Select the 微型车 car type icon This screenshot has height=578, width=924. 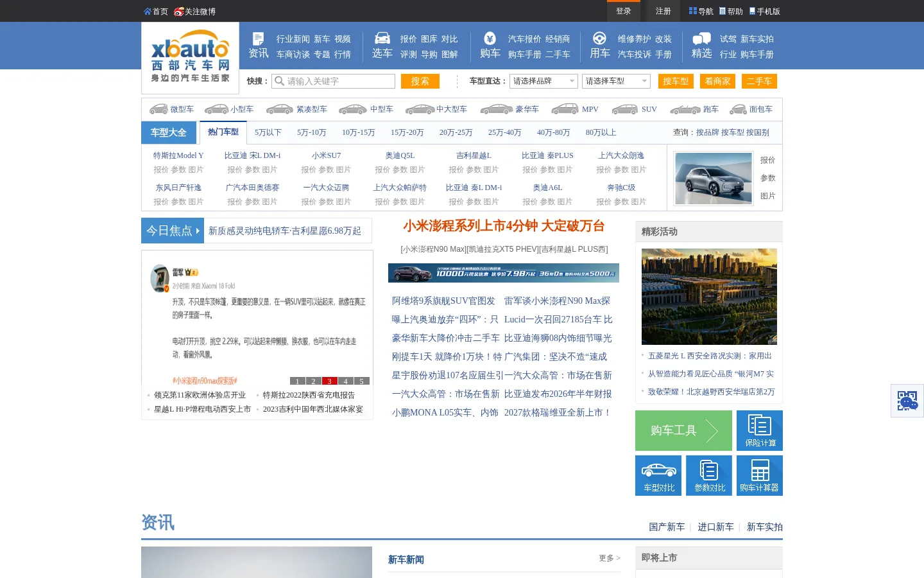pos(158,109)
